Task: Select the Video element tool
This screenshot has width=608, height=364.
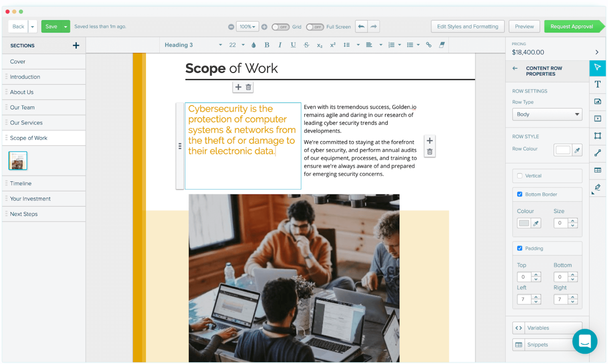Action: pos(598,119)
